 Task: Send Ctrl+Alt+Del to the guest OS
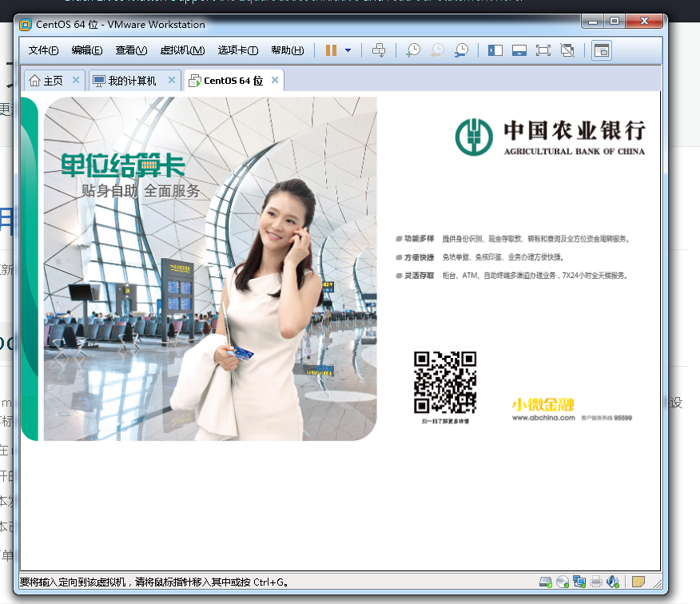point(379,50)
